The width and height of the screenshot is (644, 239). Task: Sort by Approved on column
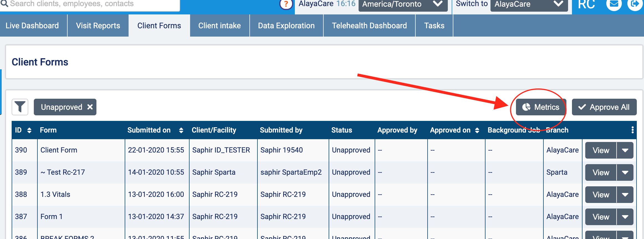coord(477,130)
